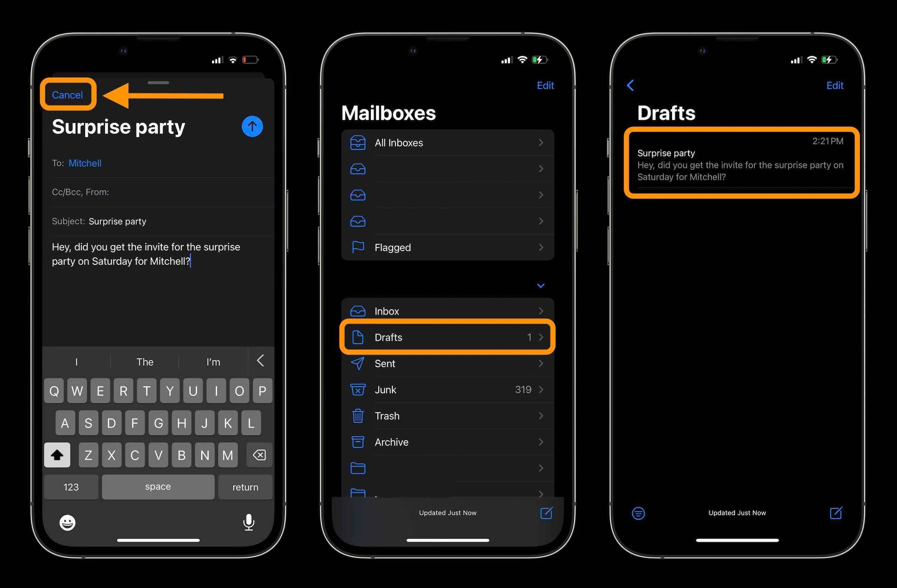Tap the Surprise party draft email
This screenshot has width=897, height=588.
pos(738,163)
